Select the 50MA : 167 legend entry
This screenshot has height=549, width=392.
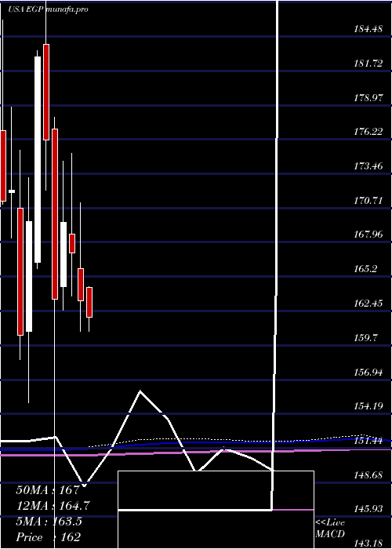point(49,490)
